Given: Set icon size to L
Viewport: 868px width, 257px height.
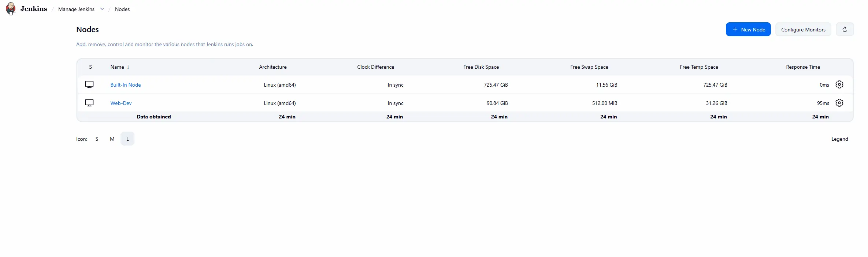Looking at the screenshot, I should (127, 139).
